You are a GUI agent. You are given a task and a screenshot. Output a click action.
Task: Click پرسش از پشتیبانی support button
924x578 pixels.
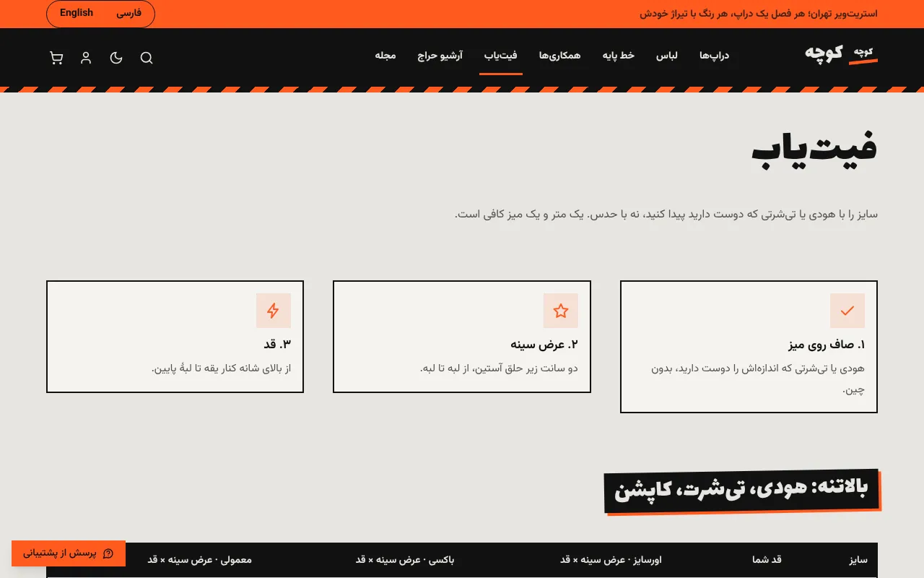click(69, 553)
